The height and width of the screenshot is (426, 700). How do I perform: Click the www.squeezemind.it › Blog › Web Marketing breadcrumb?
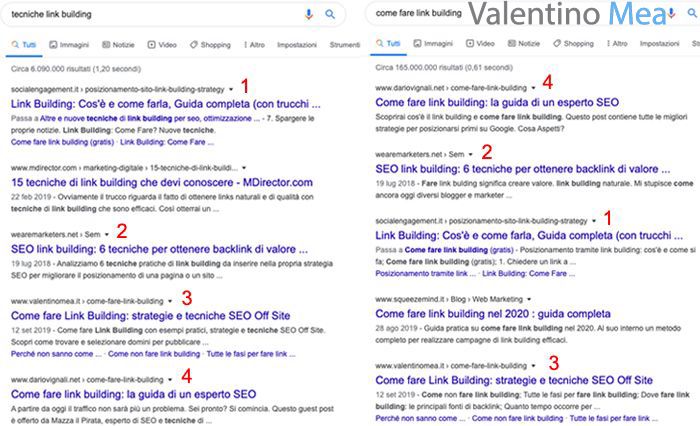coord(449,299)
